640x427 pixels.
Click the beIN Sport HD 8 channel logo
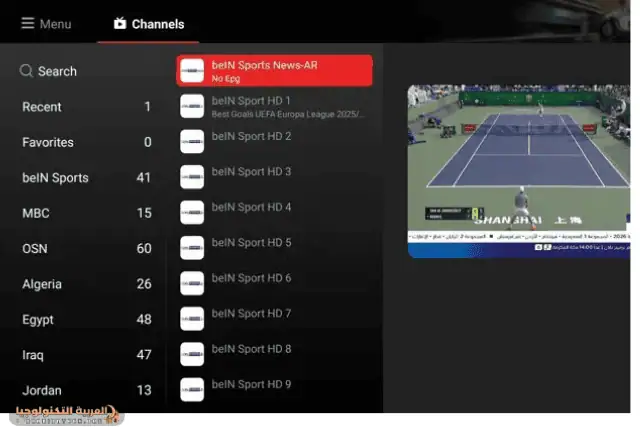pos(192,354)
